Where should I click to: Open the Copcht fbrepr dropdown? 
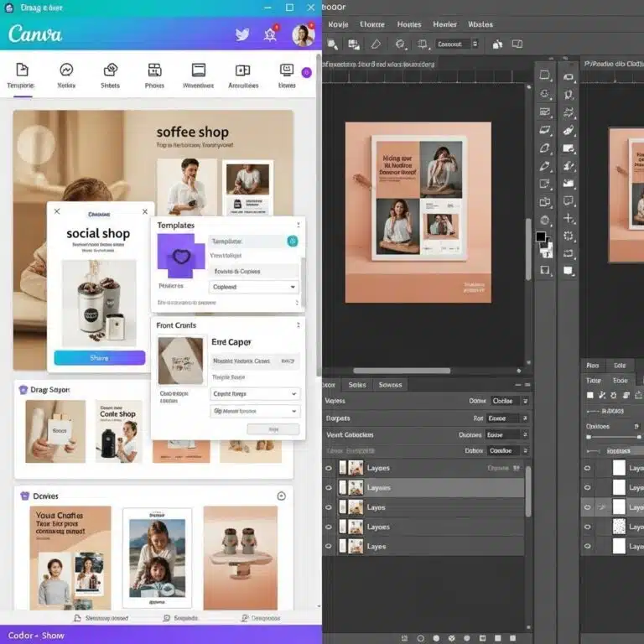255,394
